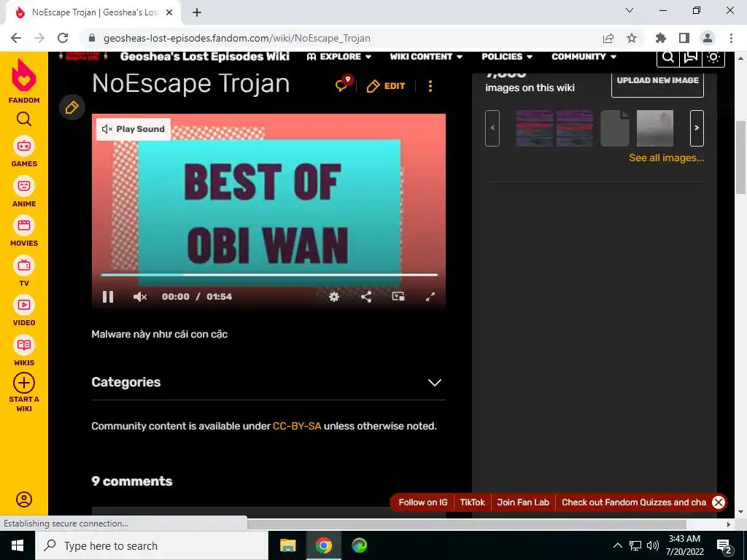The width and height of the screenshot is (747, 560).
Task: Click the Start a Wiki plus icon
Action: 24,383
